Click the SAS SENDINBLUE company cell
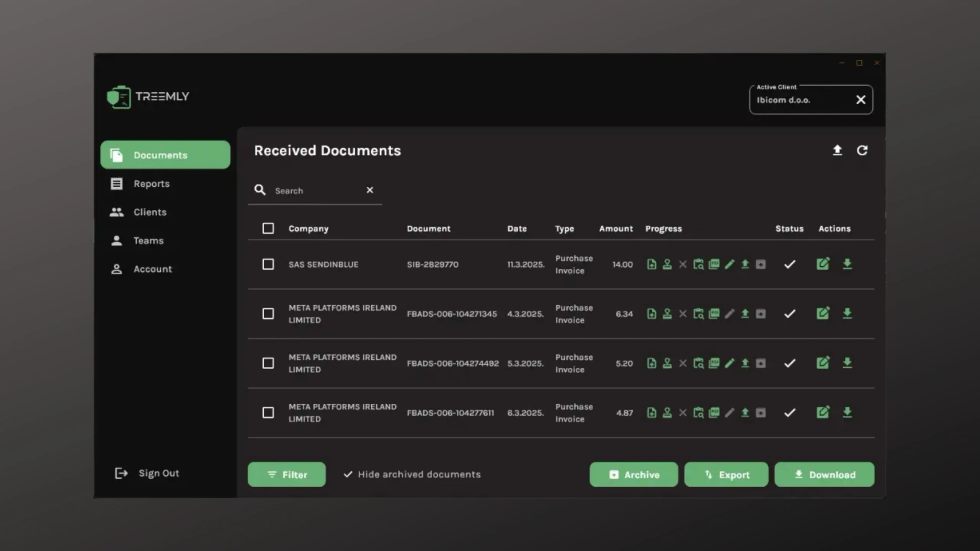The image size is (980, 551). [x=323, y=264]
